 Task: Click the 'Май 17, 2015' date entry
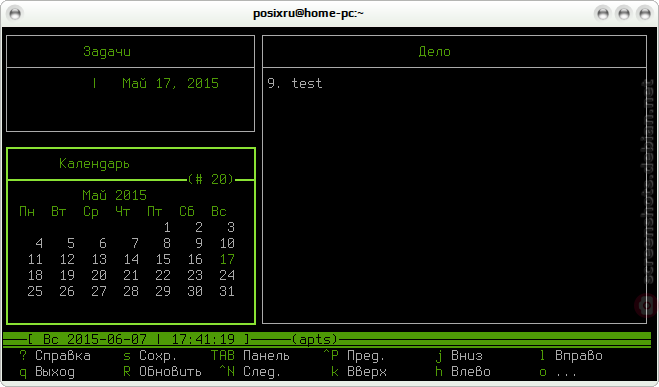point(171,83)
